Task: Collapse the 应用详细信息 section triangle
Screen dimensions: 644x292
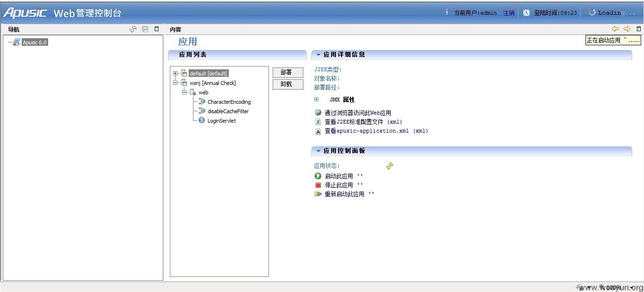Action: point(318,55)
